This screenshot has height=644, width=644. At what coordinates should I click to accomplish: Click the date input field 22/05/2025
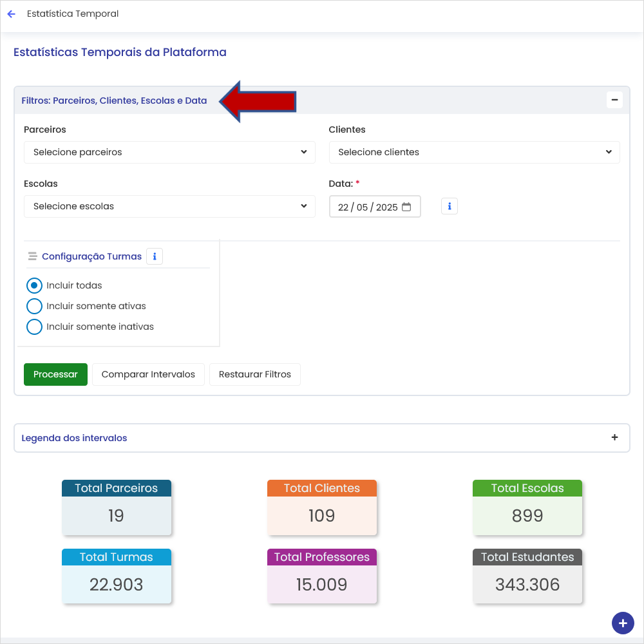pos(375,207)
